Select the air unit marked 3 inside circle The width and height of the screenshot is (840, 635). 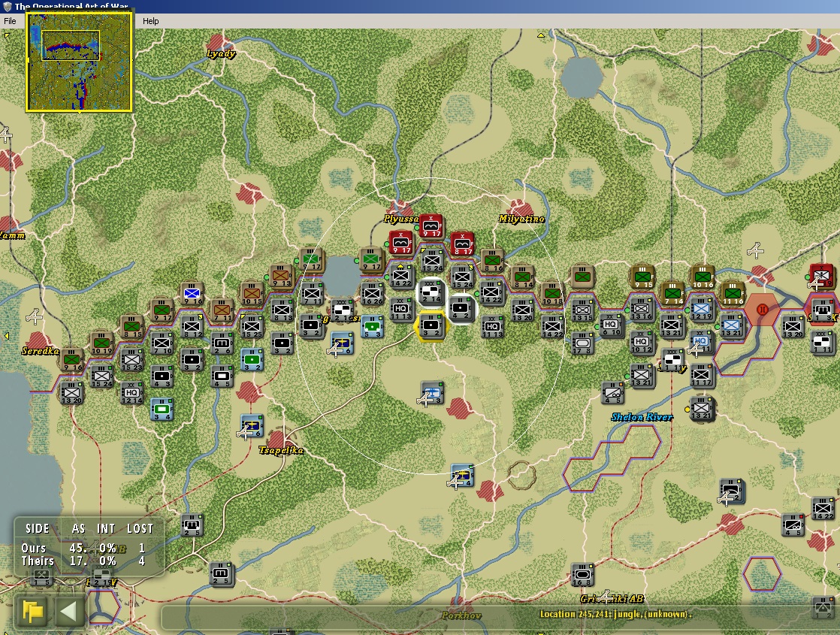431,393
